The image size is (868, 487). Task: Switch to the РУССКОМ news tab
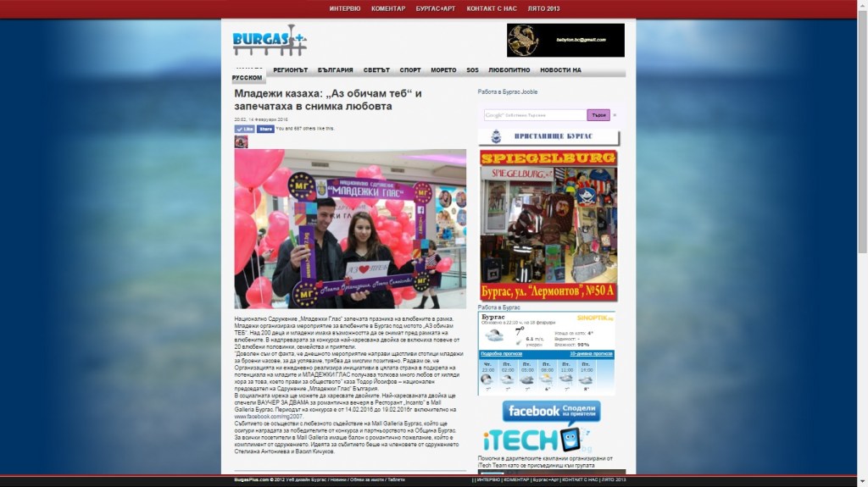247,78
